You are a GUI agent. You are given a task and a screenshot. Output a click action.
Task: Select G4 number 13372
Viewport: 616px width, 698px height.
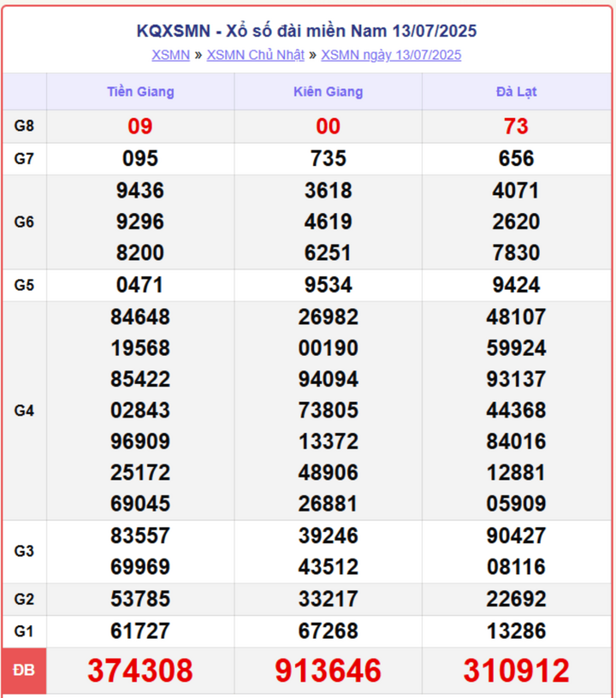(328, 441)
